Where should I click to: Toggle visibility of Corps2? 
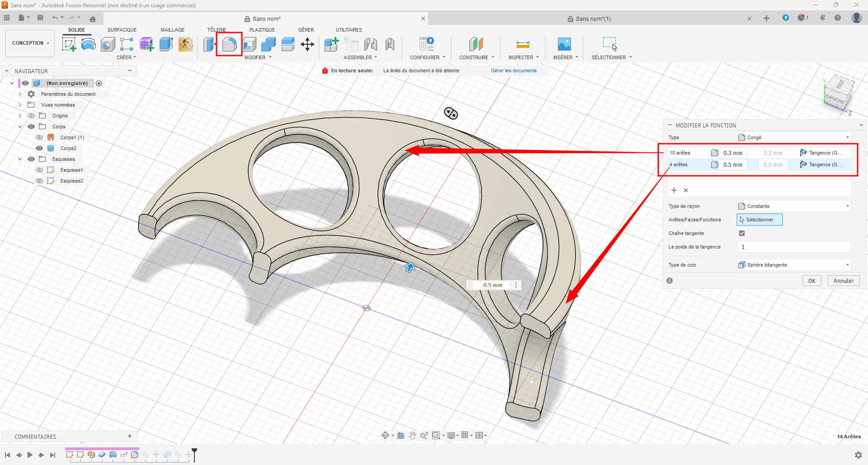[x=39, y=148]
